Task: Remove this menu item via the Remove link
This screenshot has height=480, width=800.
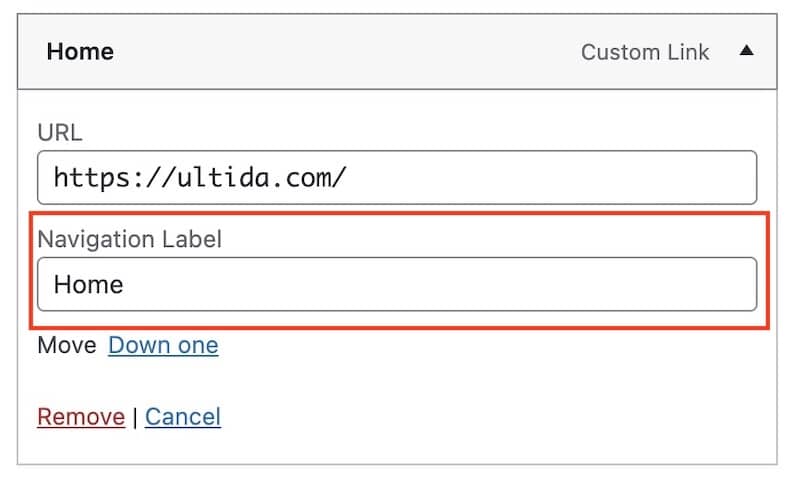Action: (x=81, y=417)
